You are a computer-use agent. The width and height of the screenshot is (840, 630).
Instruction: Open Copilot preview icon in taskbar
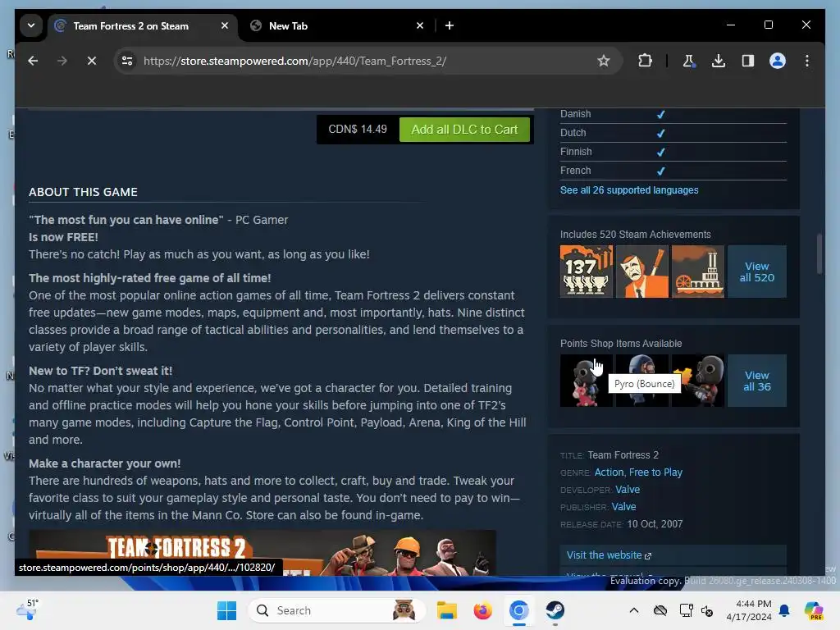pyautogui.click(x=813, y=610)
